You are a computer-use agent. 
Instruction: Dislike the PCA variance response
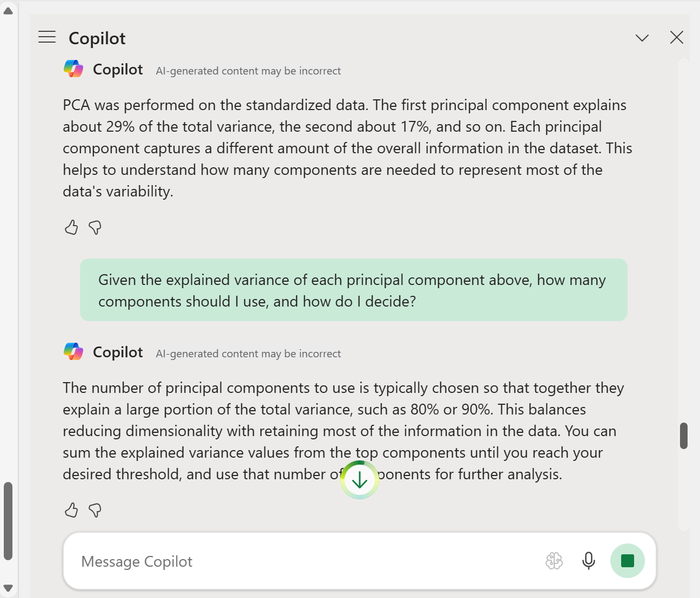95,228
